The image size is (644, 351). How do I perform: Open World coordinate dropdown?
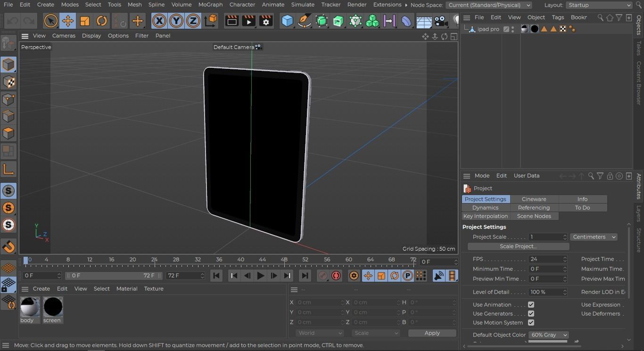[x=320, y=333]
